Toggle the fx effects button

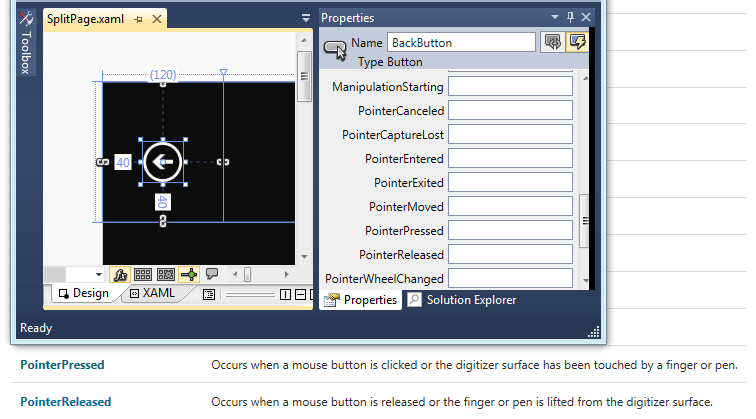point(120,274)
